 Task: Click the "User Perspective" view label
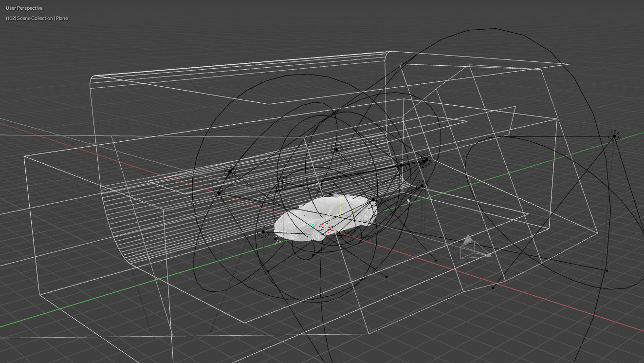pyautogui.click(x=24, y=8)
